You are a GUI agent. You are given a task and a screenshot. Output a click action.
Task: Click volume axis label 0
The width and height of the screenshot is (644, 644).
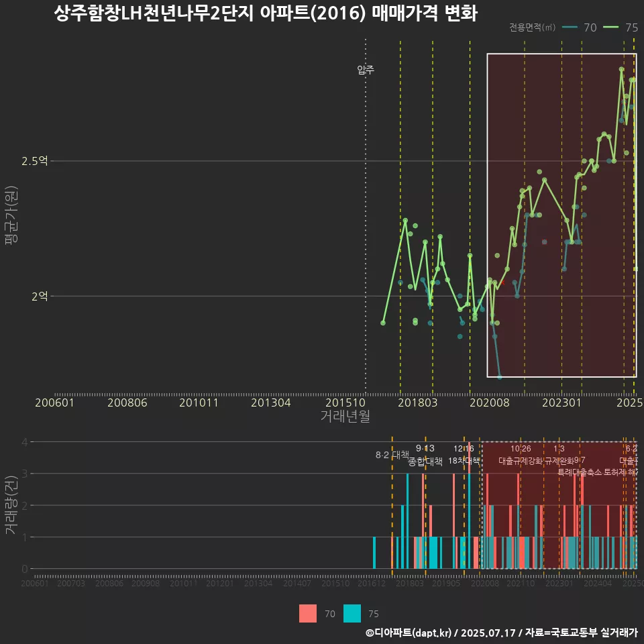pos(25,569)
